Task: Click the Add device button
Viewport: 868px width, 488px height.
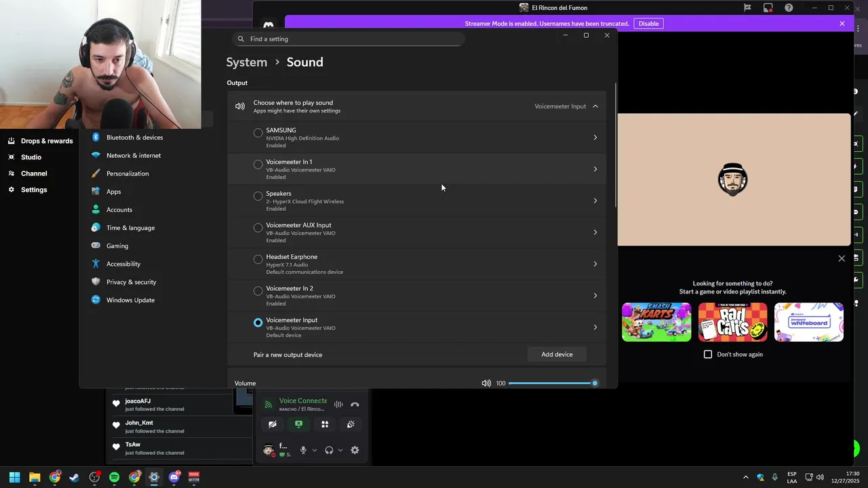Action: 557,354
